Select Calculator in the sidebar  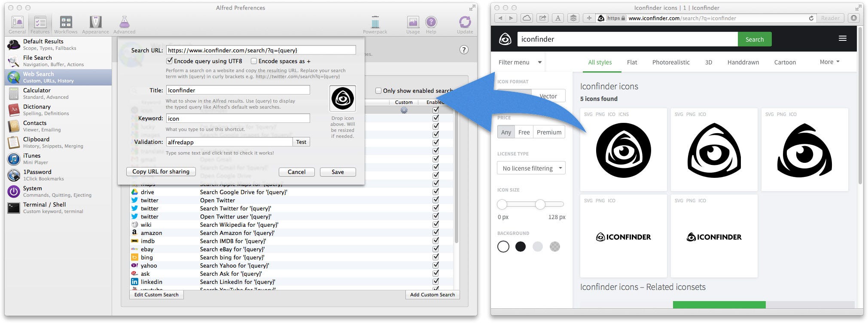pos(58,94)
